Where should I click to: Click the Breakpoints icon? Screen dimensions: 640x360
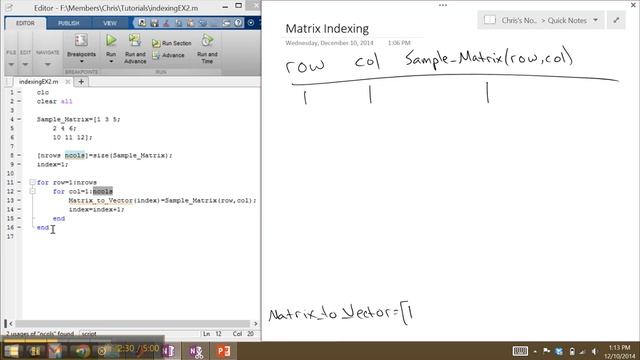coord(81,40)
